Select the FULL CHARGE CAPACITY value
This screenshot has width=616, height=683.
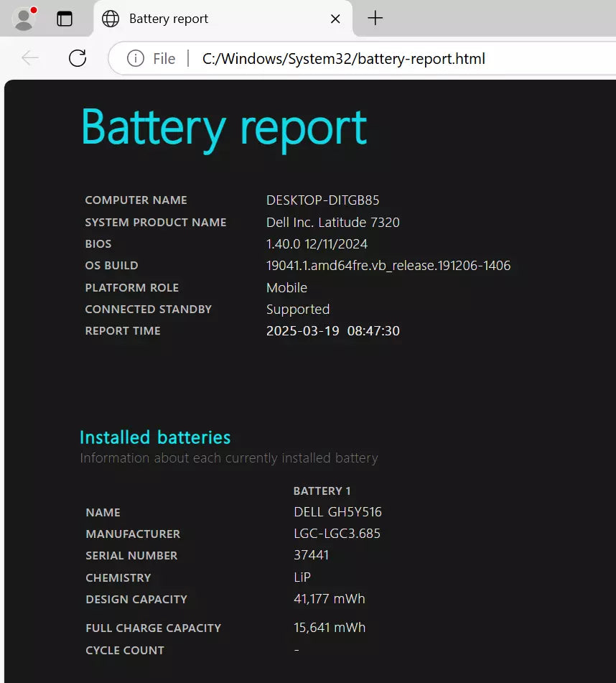click(330, 627)
